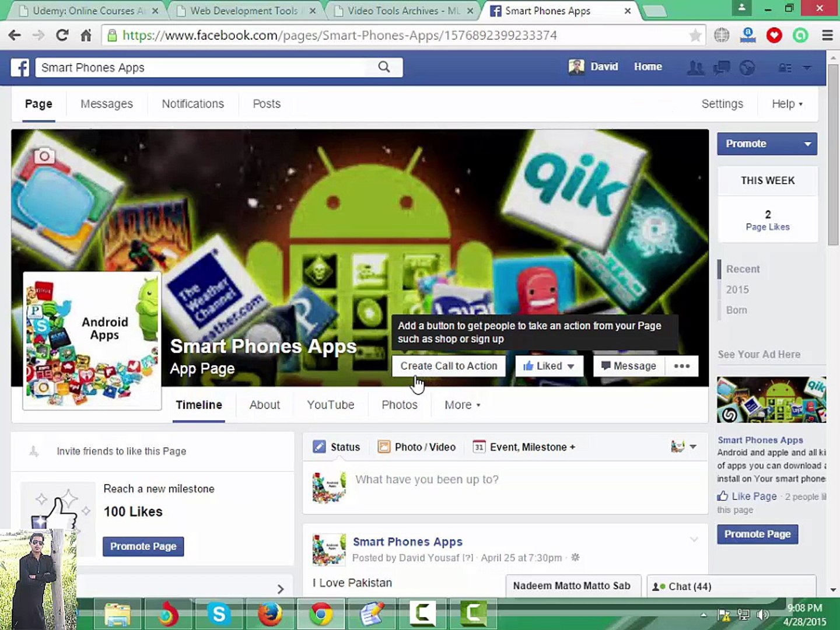Image resolution: width=840 pixels, height=630 pixels.
Task: Open the Settings link
Action: [722, 104]
